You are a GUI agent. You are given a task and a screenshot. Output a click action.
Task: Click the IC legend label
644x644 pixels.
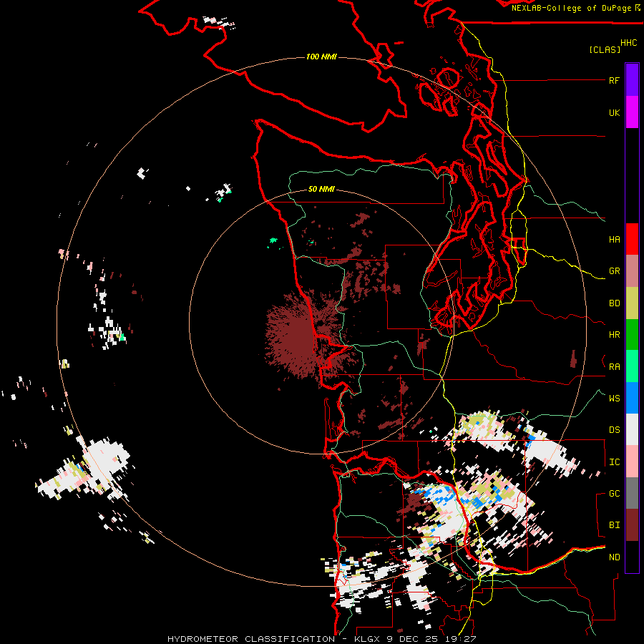614,462
